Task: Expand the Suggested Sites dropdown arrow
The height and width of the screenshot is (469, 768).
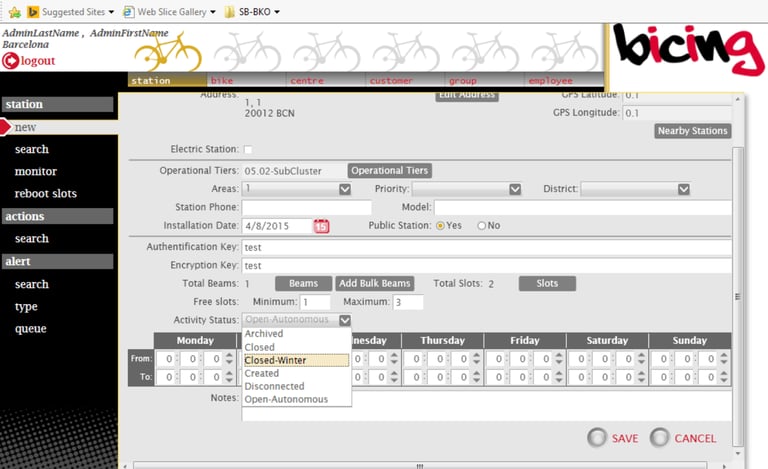Action: (x=111, y=12)
